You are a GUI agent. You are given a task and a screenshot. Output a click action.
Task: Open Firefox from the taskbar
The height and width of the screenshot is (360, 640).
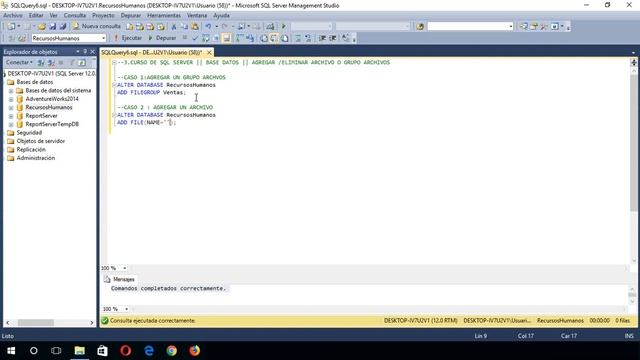click(x=195, y=351)
